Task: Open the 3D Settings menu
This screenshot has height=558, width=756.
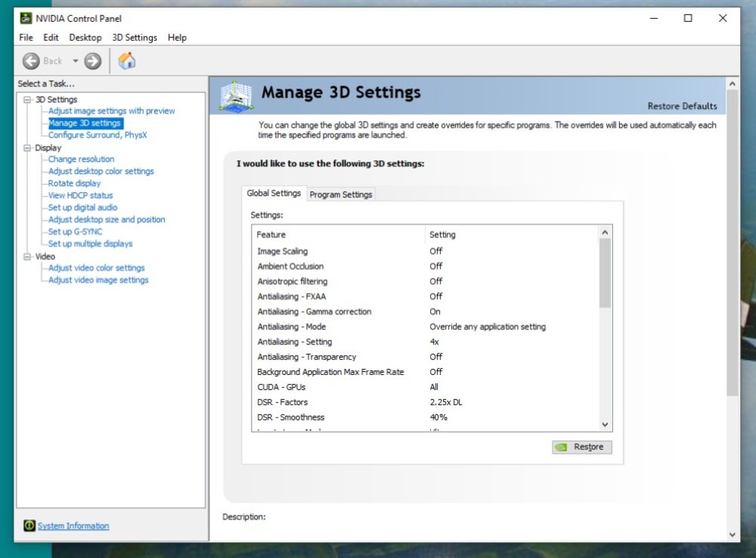Action: 135,38
